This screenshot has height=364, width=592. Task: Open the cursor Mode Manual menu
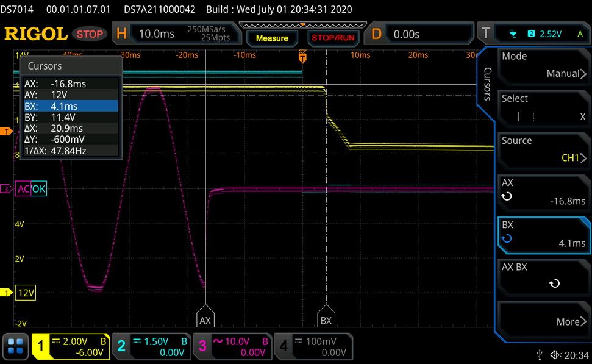[544, 65]
